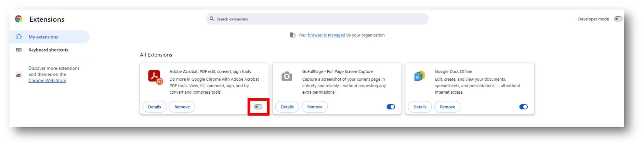Viewport: 644px width, 147px height.
Task: Enable the Adobe Acrobat extension toggle
Action: coord(258,107)
